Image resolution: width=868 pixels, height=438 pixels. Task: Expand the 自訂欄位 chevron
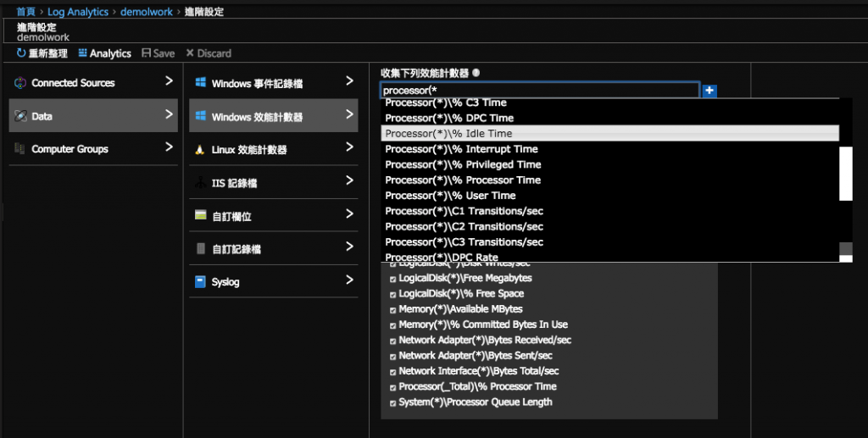coord(349,213)
